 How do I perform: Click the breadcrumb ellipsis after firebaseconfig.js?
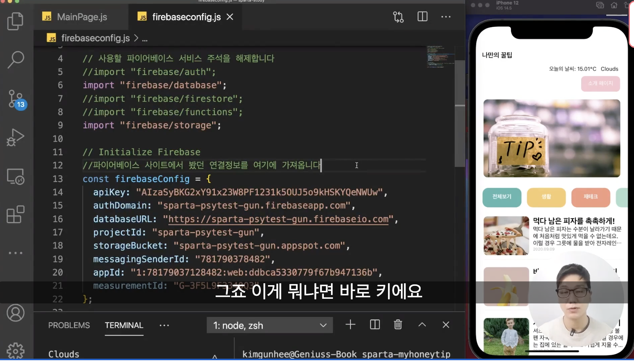pyautogui.click(x=145, y=39)
